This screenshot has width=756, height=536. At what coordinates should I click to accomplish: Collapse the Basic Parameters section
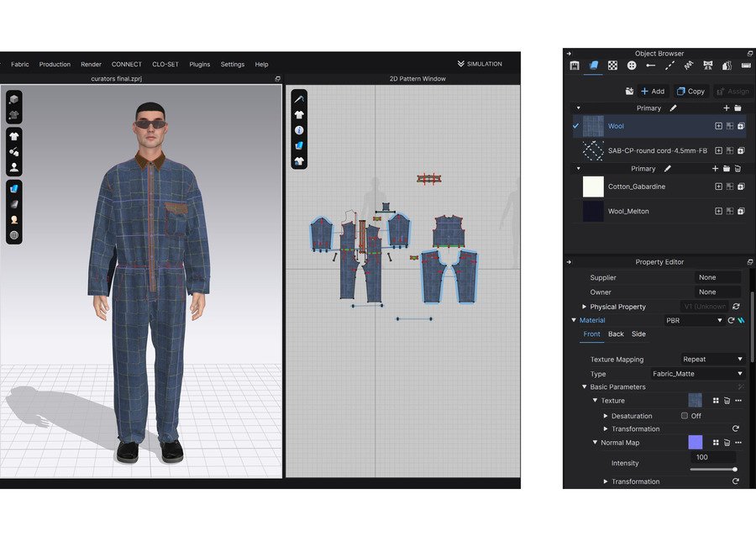(x=585, y=387)
